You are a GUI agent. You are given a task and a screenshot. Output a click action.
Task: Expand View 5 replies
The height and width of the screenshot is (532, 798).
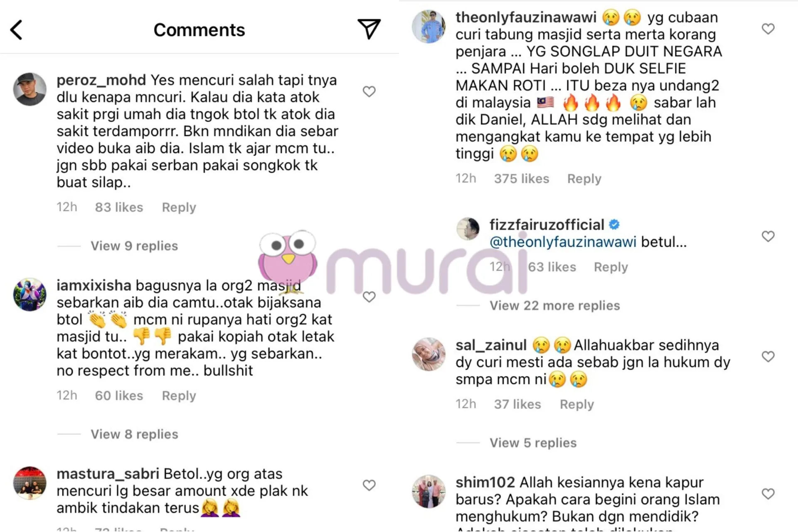(533, 443)
